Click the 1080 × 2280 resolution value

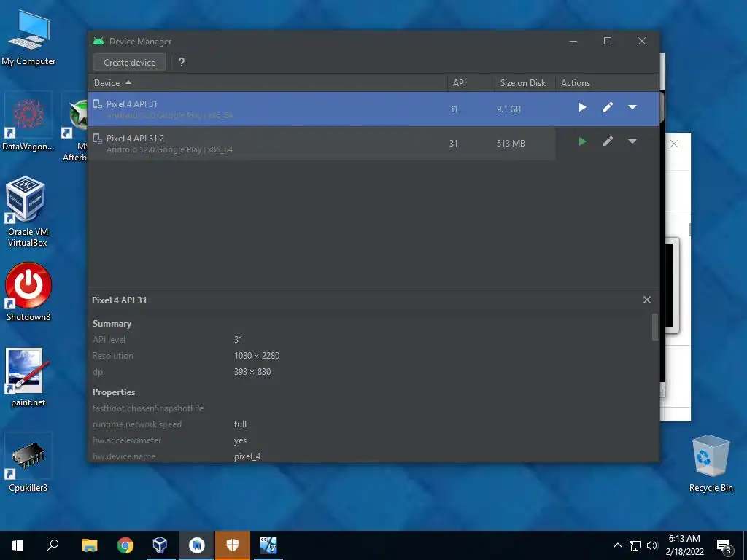257,356
